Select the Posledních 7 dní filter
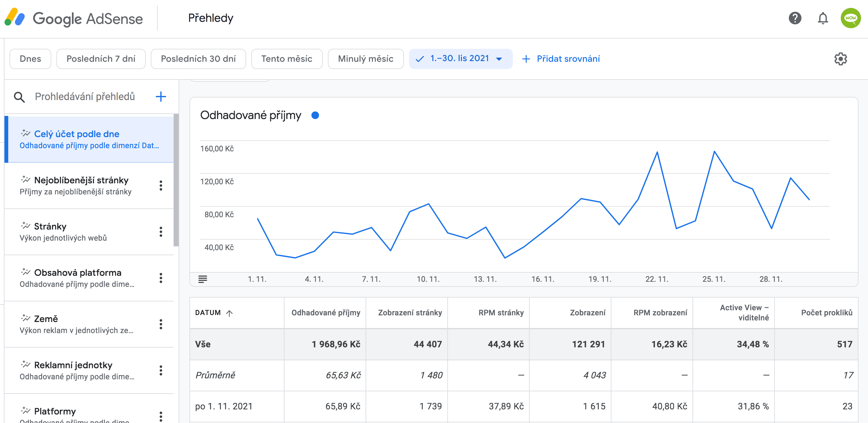 click(x=101, y=59)
